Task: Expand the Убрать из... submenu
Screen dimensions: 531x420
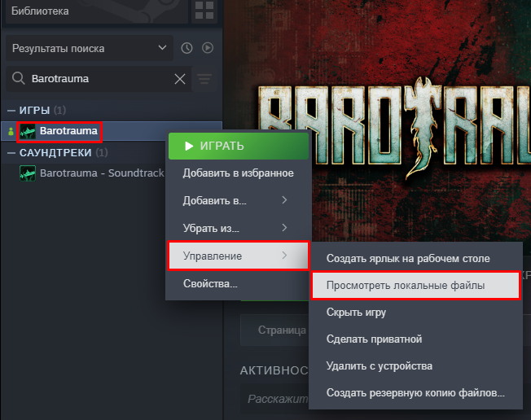Action: tap(239, 228)
